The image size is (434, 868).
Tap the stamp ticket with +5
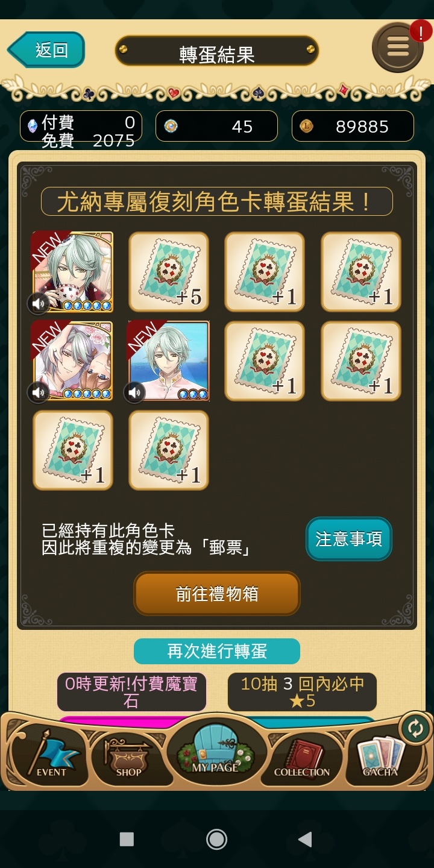(169, 272)
